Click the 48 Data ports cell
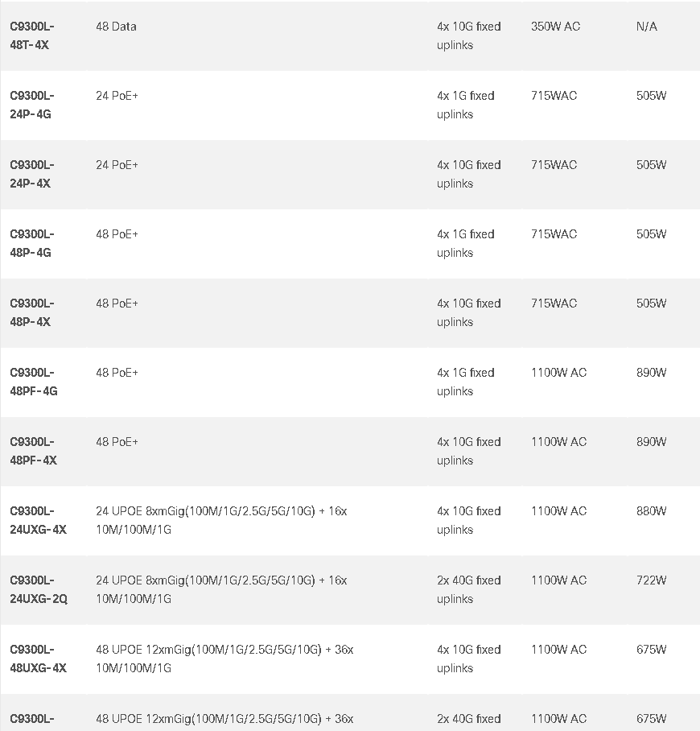Image resolution: width=700 pixels, height=731 pixels. [x=116, y=27]
